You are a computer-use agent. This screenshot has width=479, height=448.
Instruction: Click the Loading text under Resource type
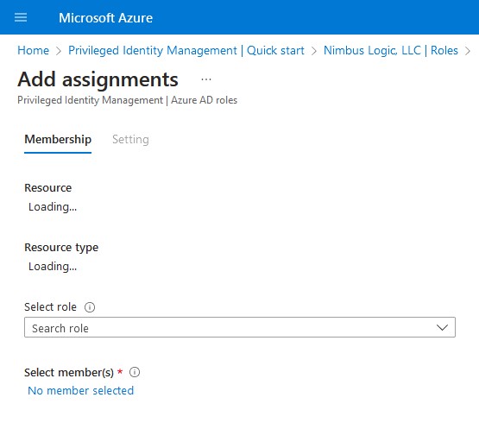click(x=53, y=267)
